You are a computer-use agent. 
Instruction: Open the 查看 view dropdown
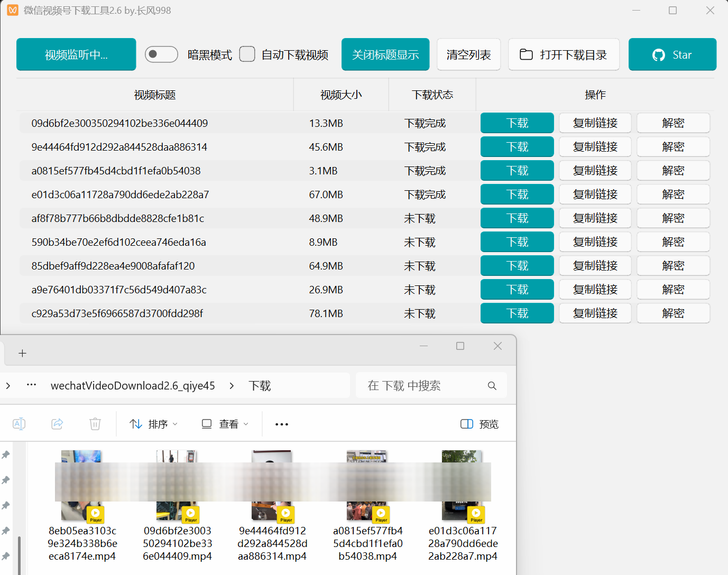(x=224, y=423)
